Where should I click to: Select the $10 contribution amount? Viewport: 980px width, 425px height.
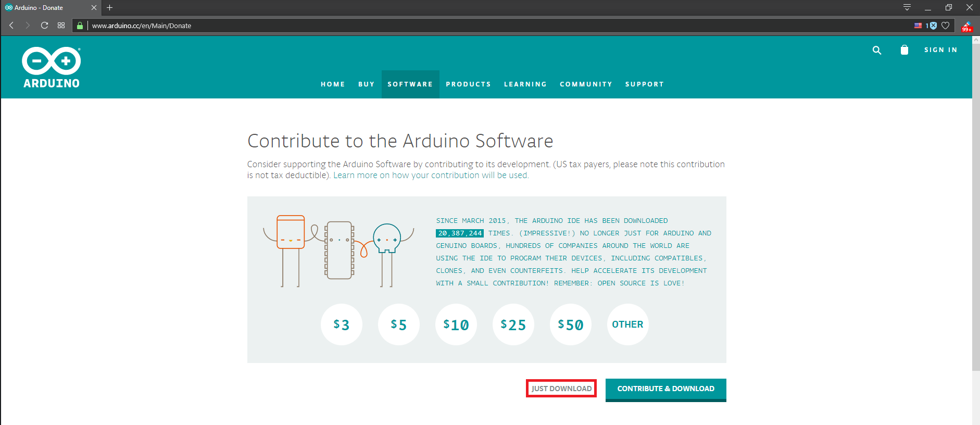point(456,324)
